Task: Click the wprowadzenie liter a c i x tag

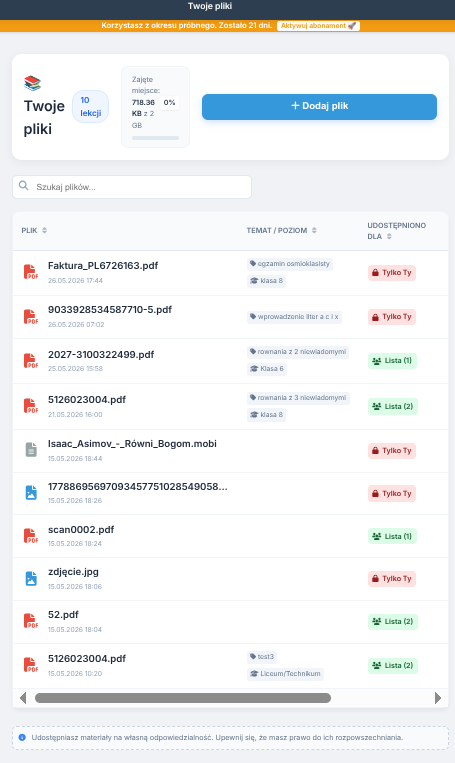Action: 294,317
